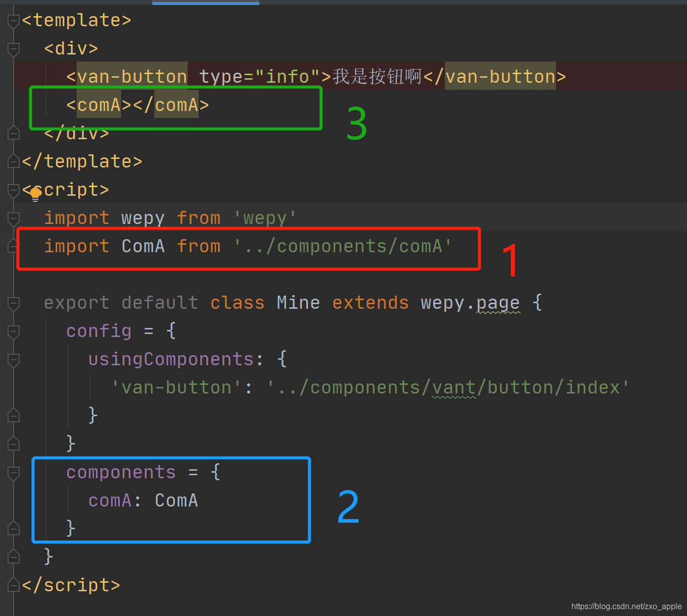Click the 'wepy' string literal

point(265,218)
